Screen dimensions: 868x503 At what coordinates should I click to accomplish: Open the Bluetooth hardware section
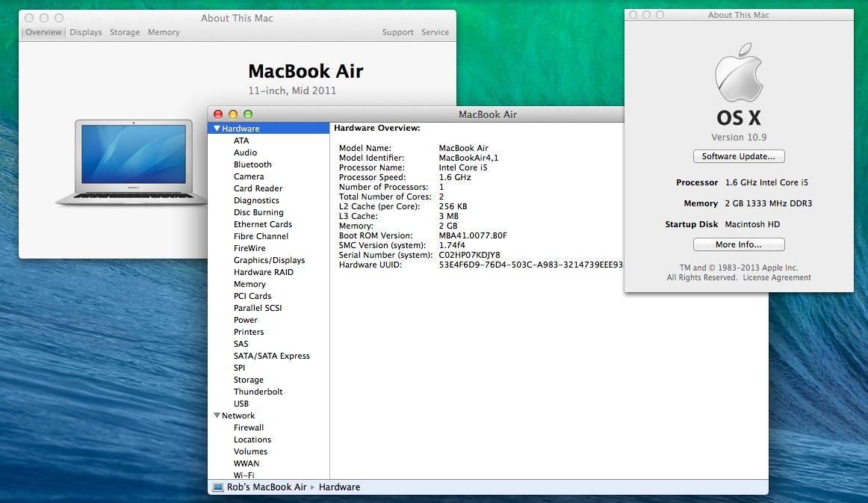pos(252,164)
